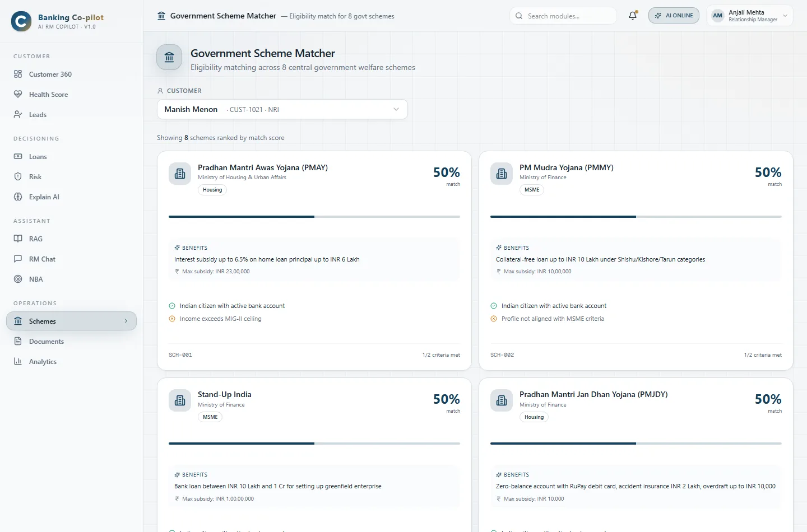807x532 pixels.
Task: Click the 50% match score on PMAY card
Action: click(447, 172)
